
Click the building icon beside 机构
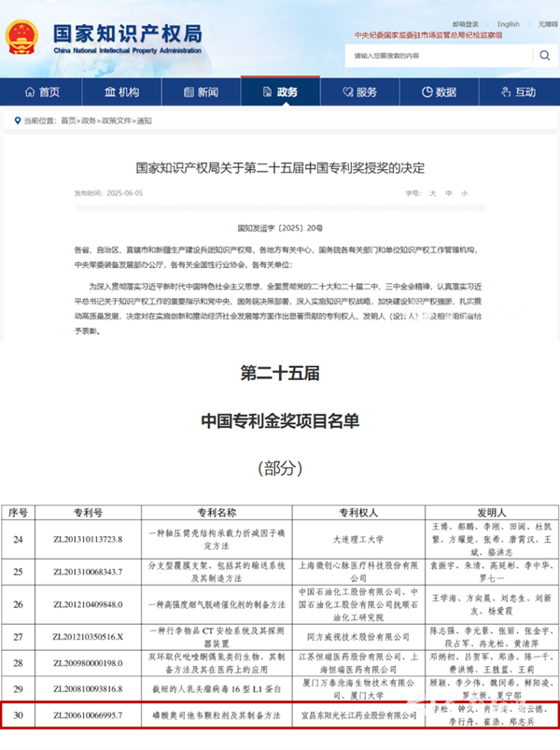pyautogui.click(x=110, y=92)
